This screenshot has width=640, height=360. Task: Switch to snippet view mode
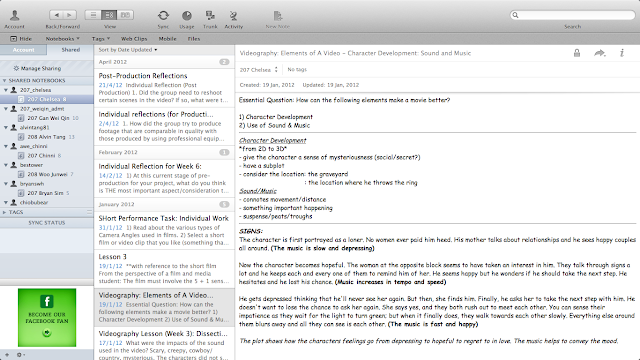pos(109,15)
